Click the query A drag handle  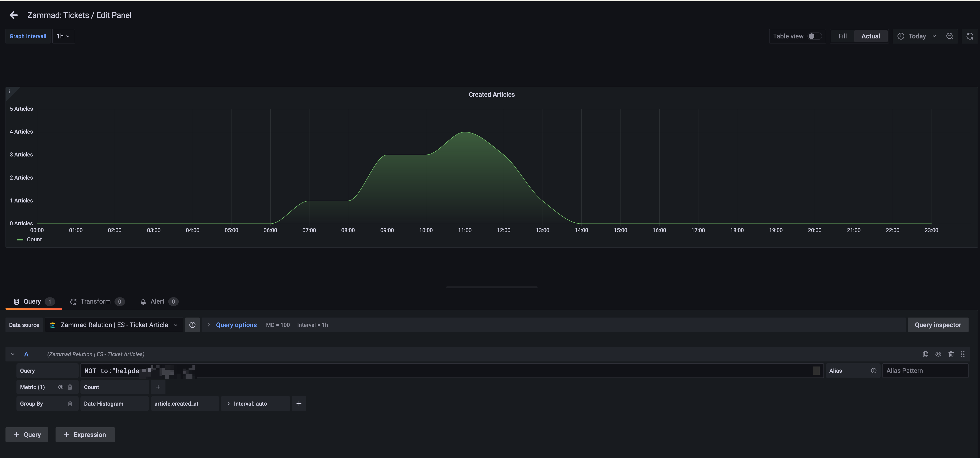(x=962, y=354)
